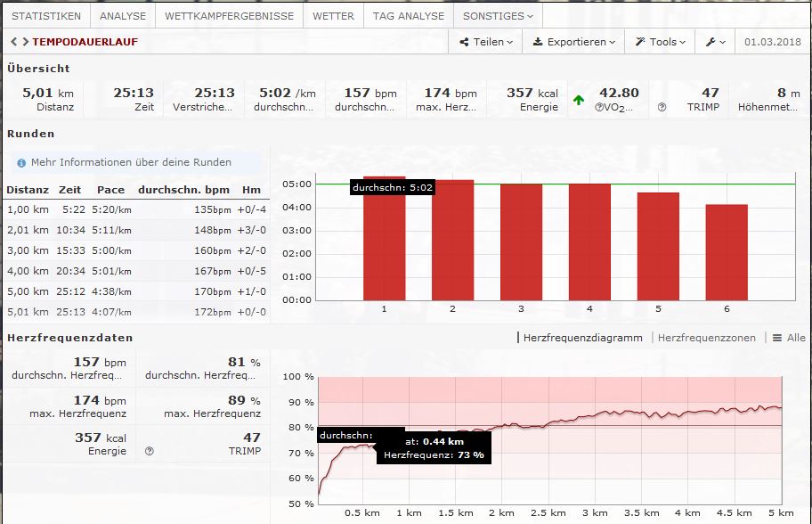
Task: Click the red bar for lap 6
Action: 727,252
